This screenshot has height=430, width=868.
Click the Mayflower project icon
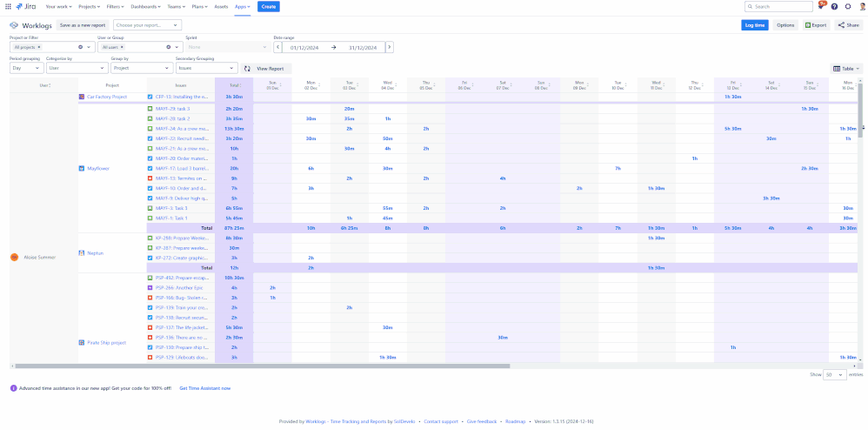coord(82,169)
